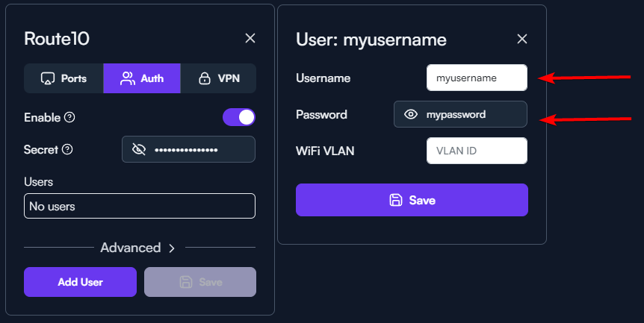
Task: Reveal the Secret via crossed-eye icon
Action: pos(138,150)
